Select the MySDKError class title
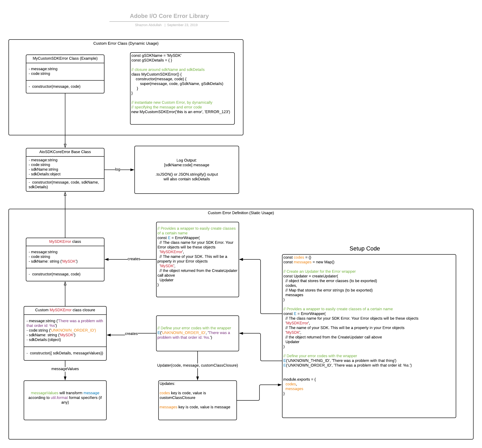The image size is (482, 448). coord(65,241)
